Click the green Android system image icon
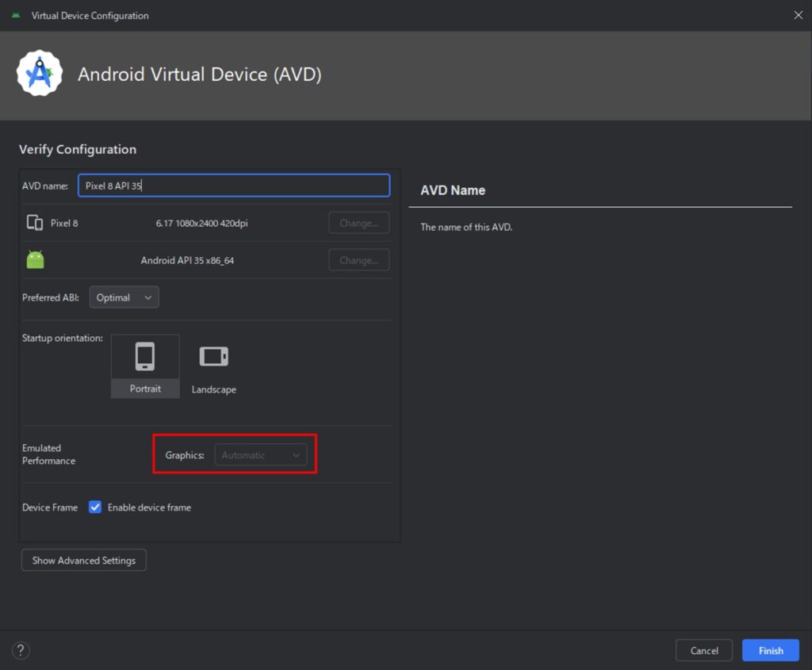 (x=35, y=260)
